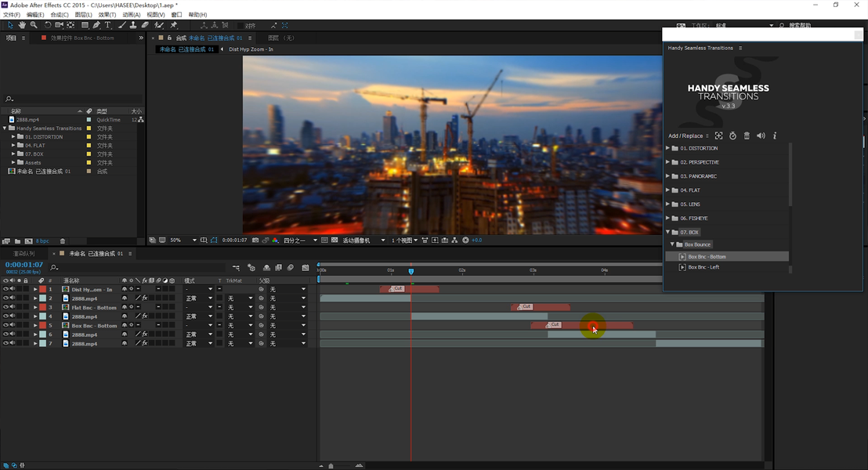Open the 动画(A) menu
Screen dimensions: 868x470
coord(131,15)
